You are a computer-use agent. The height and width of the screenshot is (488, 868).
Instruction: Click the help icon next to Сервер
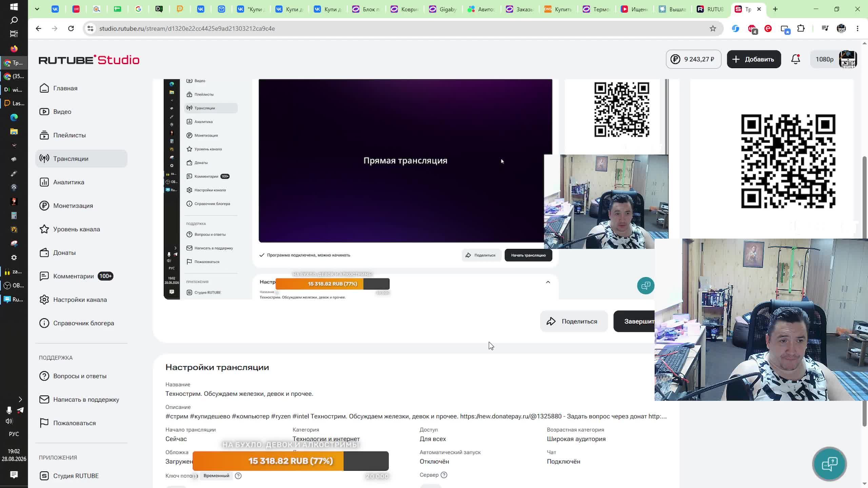[x=444, y=475]
